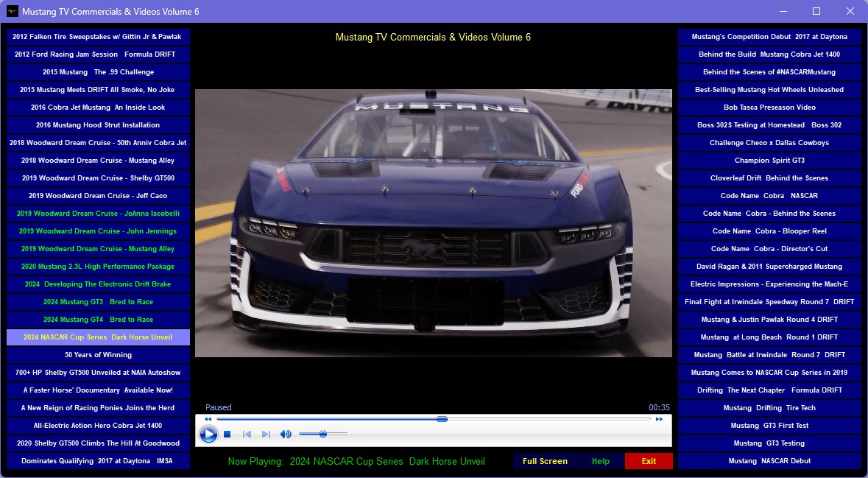Viewport: 868px width, 478px height.
Task: Select 2018 Woodward Dream Cruise - Mustang Alley
Action: click(98, 161)
